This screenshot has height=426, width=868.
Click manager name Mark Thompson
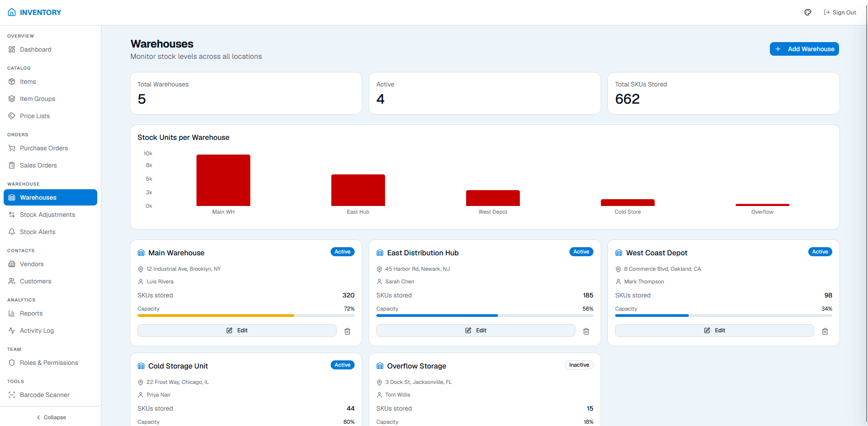coord(644,282)
